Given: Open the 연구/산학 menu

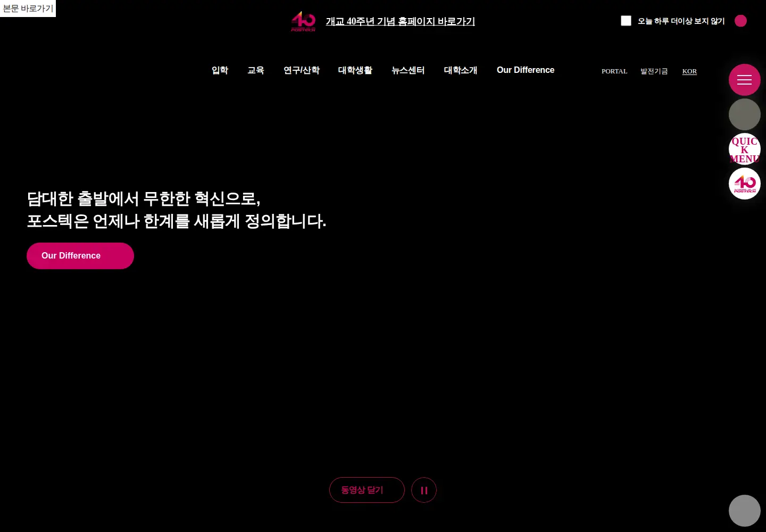Looking at the screenshot, I should coord(302,70).
